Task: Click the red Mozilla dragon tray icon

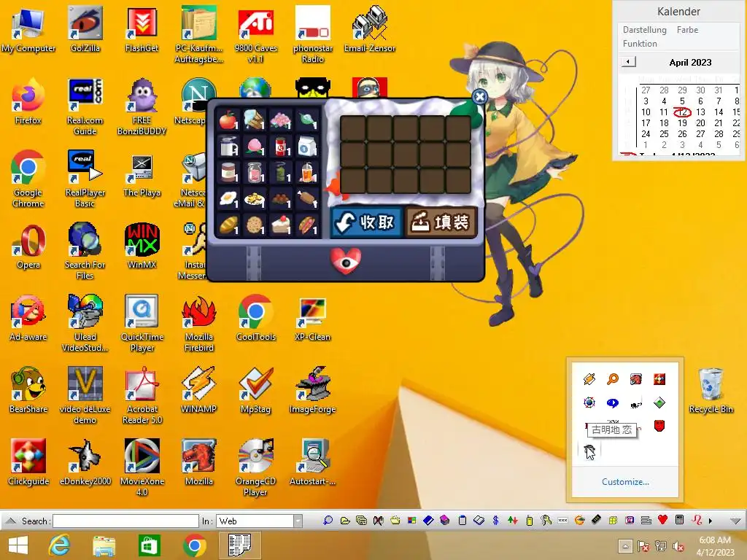Action: pyautogui.click(x=636, y=379)
